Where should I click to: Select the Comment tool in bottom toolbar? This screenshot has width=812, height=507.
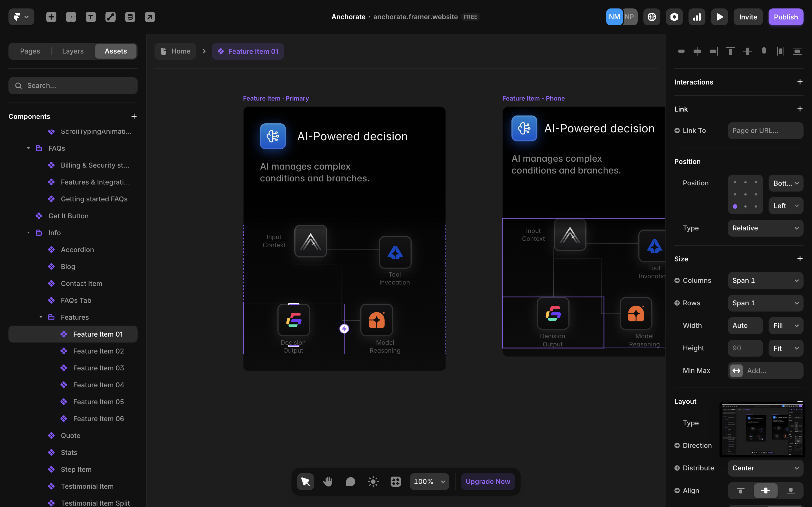[x=350, y=482]
